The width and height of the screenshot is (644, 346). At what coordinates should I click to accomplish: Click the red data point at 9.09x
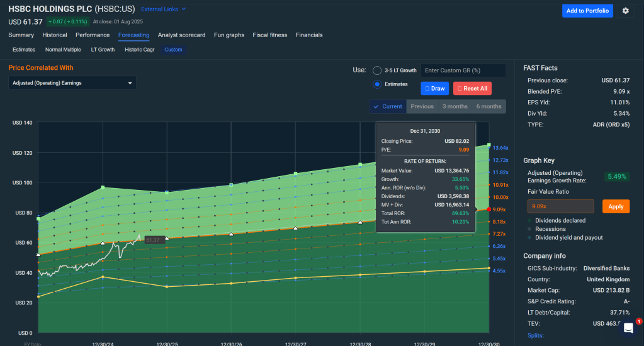[489, 209]
